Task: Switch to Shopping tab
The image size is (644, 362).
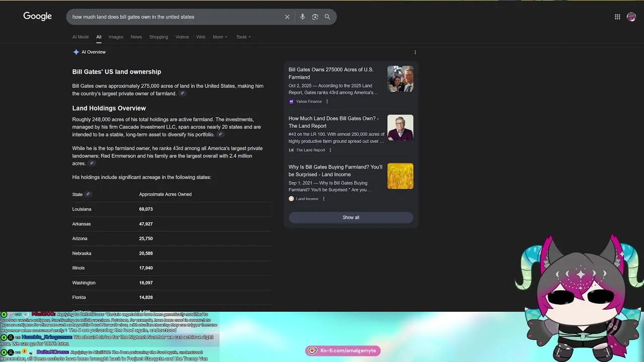Action: coord(158,37)
